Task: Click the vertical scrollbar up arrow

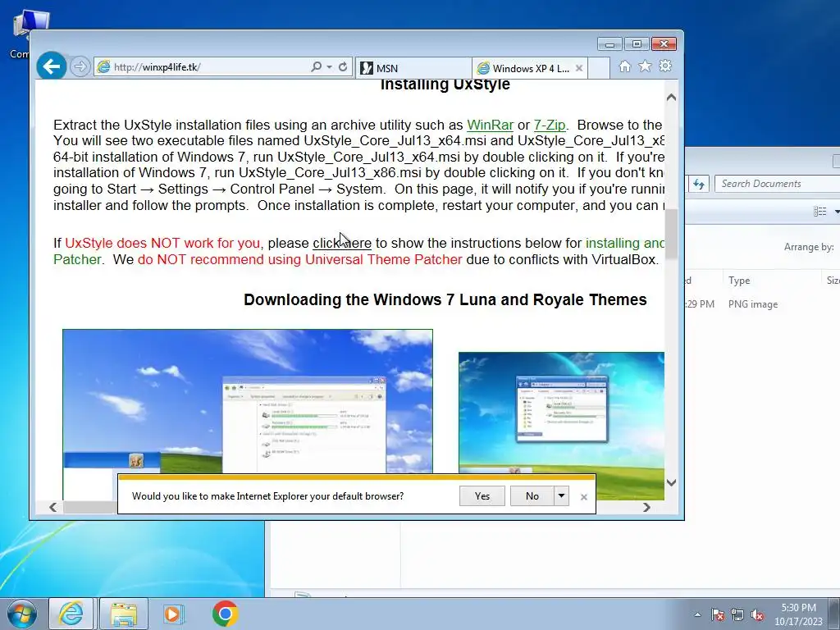Action: (671, 98)
